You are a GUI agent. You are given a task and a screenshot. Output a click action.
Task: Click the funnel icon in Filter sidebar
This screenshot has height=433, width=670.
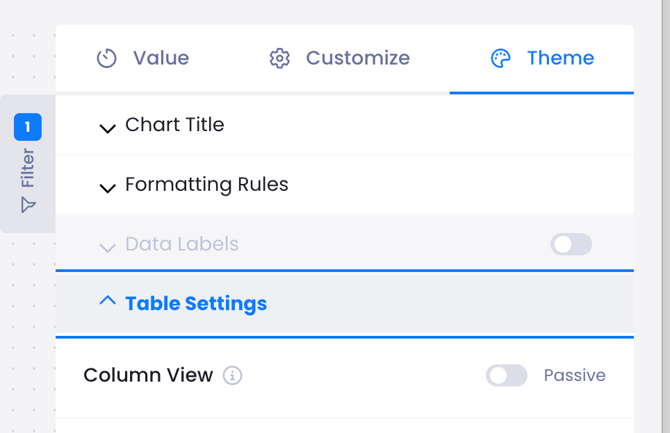(x=28, y=204)
